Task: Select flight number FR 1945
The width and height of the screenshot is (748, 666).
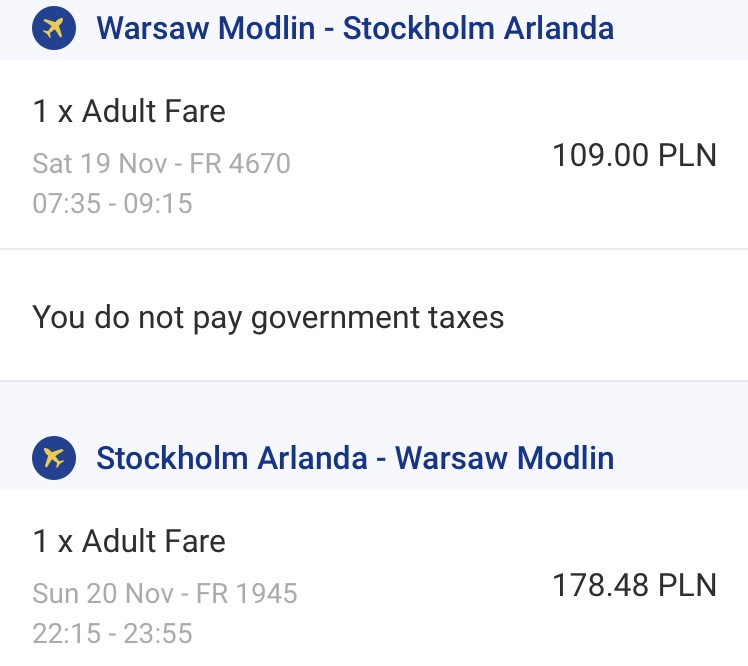Action: pos(247,593)
